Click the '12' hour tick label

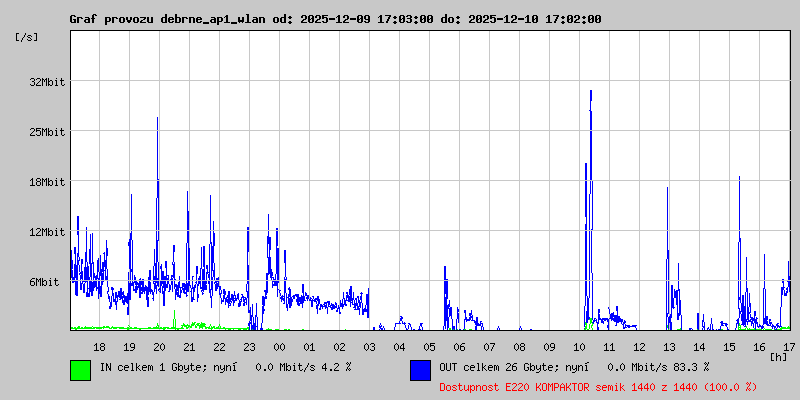(x=639, y=347)
